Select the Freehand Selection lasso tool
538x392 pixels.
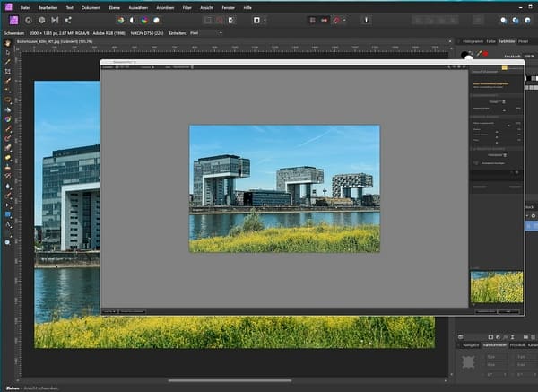tap(8, 100)
